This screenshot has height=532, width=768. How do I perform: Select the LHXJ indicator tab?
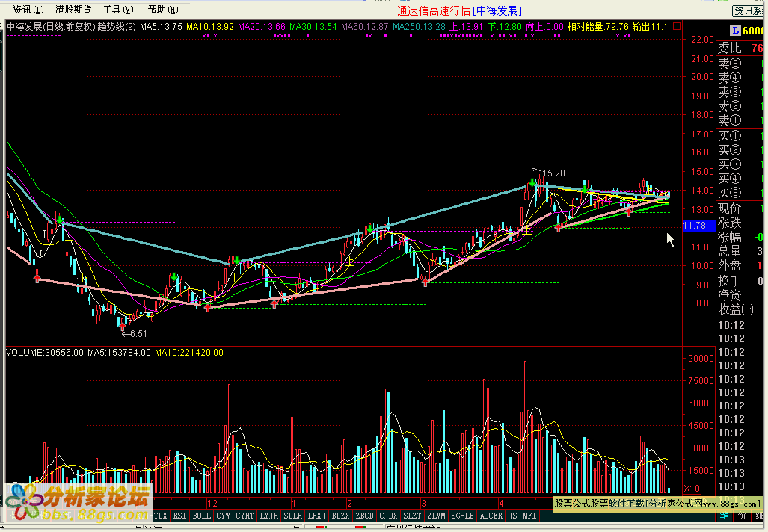[x=317, y=516]
